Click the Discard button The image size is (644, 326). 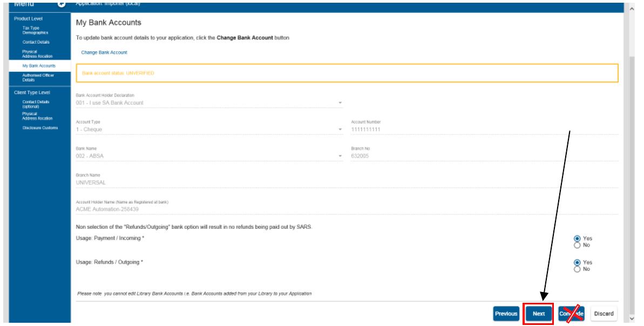click(x=604, y=314)
